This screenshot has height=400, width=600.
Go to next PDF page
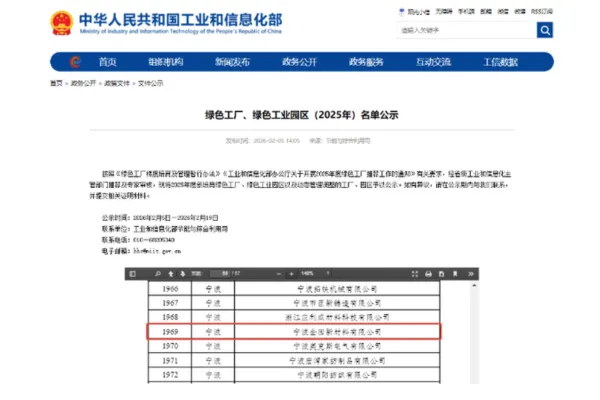coord(183,274)
